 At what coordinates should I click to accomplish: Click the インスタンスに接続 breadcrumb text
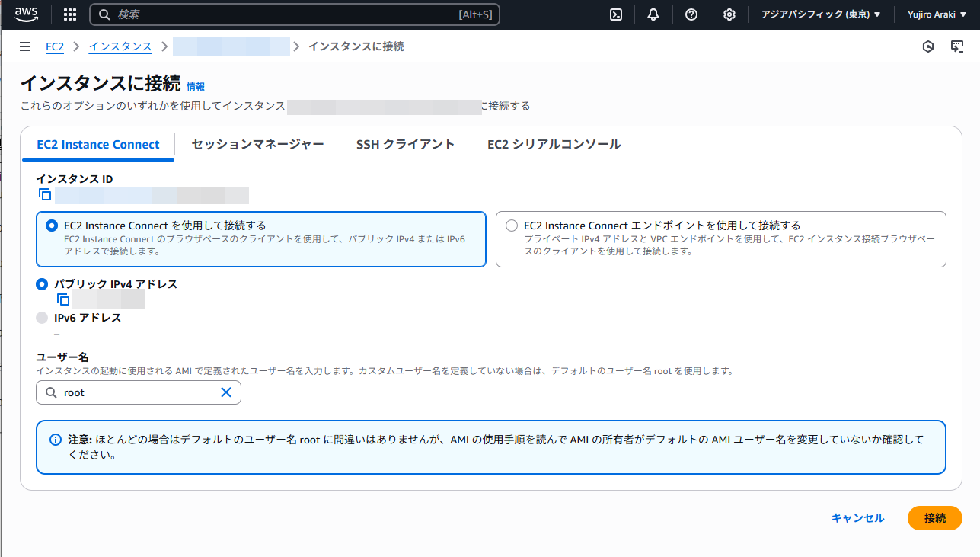coord(356,46)
